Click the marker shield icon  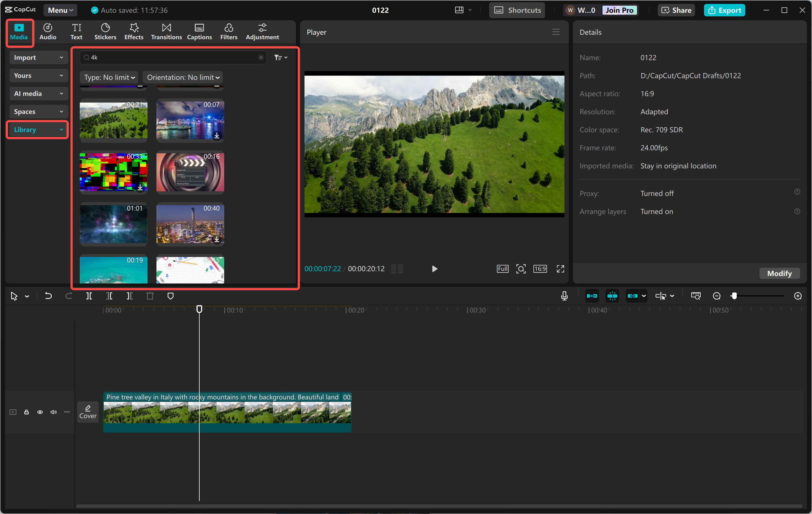tap(171, 296)
